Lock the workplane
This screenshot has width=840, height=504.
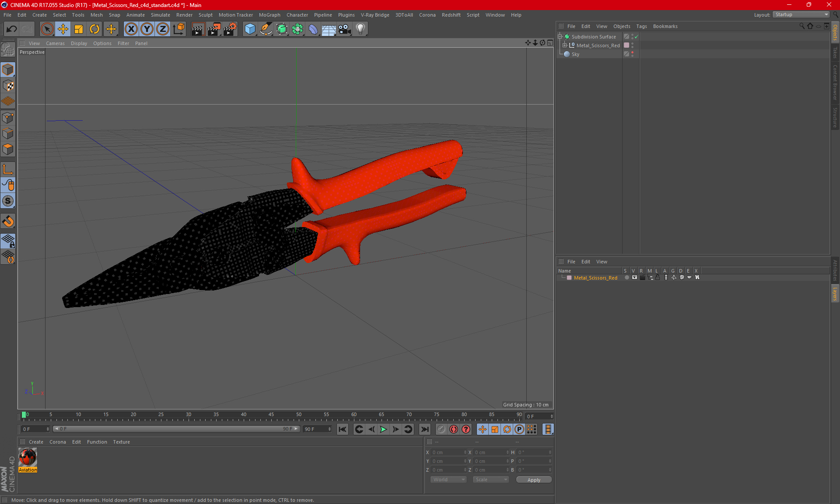[x=8, y=241]
